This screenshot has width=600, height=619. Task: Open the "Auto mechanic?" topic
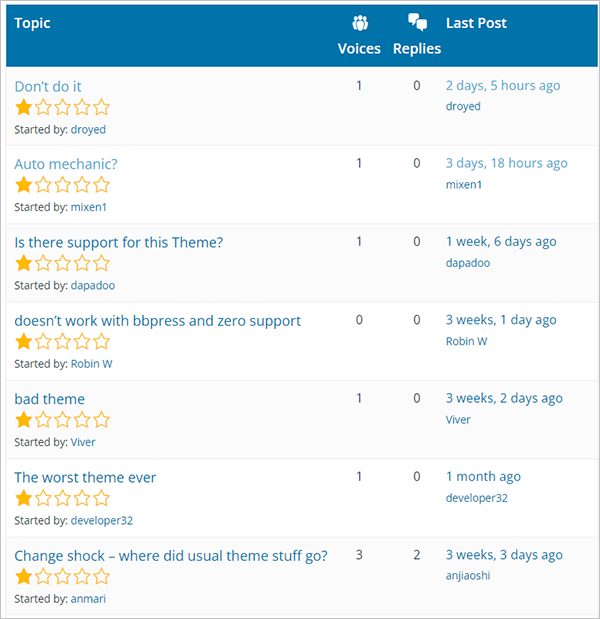66,164
